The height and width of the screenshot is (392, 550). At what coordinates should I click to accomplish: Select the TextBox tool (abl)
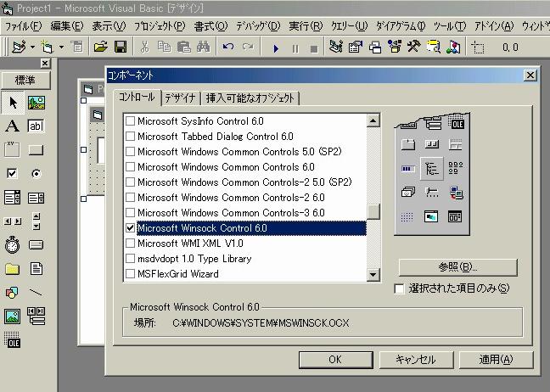click(x=36, y=126)
